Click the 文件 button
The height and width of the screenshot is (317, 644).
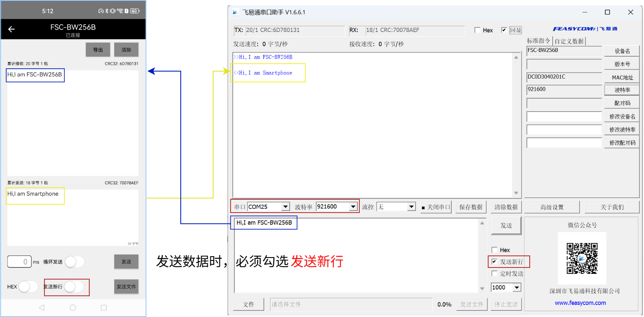(x=248, y=305)
